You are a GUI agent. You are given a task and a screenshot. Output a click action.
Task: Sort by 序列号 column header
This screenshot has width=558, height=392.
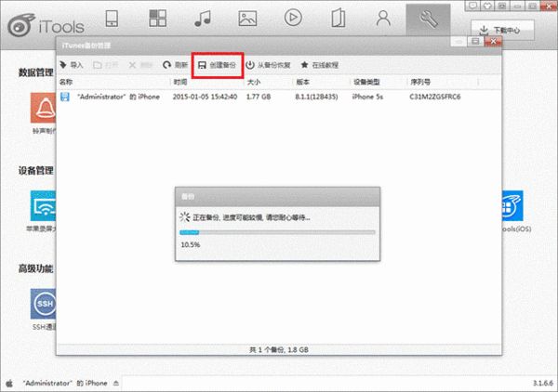(420, 82)
